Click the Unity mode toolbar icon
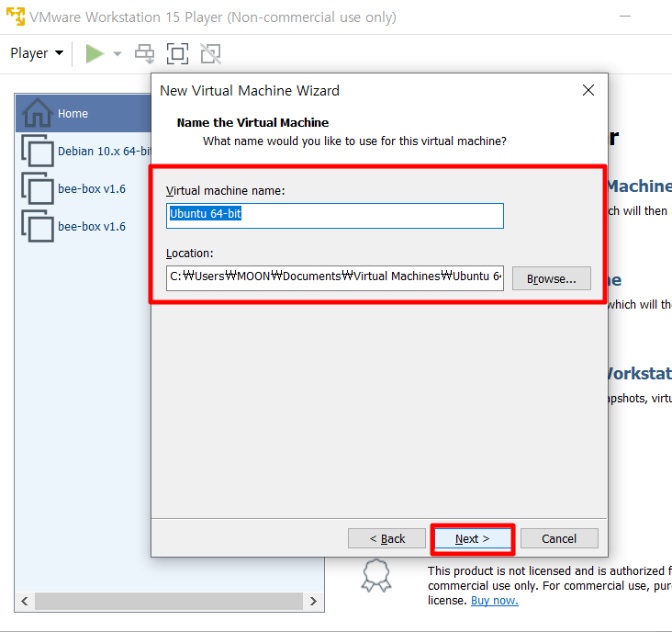This screenshot has width=672, height=632. pos(210,53)
